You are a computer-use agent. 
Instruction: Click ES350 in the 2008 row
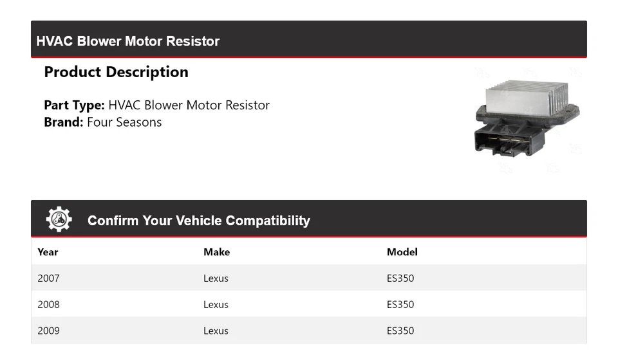point(400,305)
